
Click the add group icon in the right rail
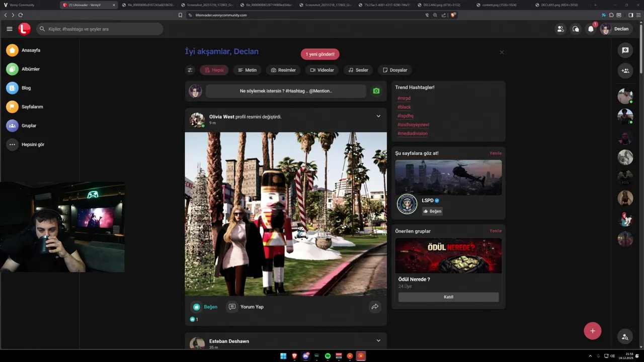(x=625, y=71)
